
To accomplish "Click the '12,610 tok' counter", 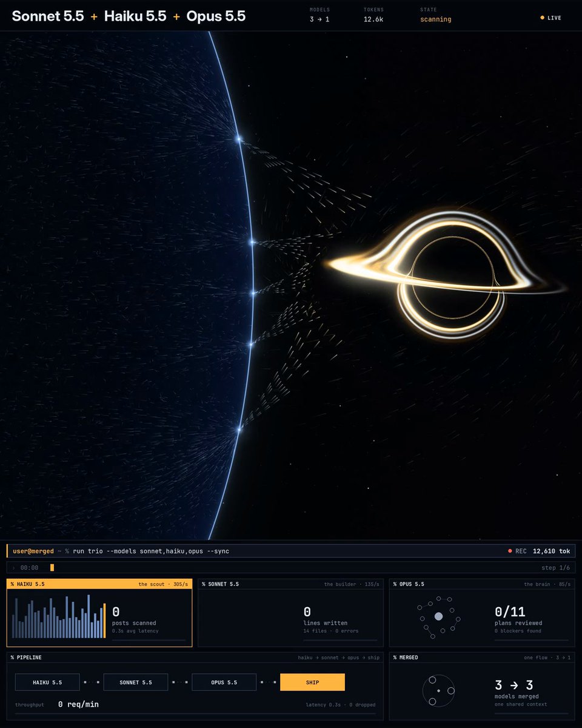I will click(551, 551).
